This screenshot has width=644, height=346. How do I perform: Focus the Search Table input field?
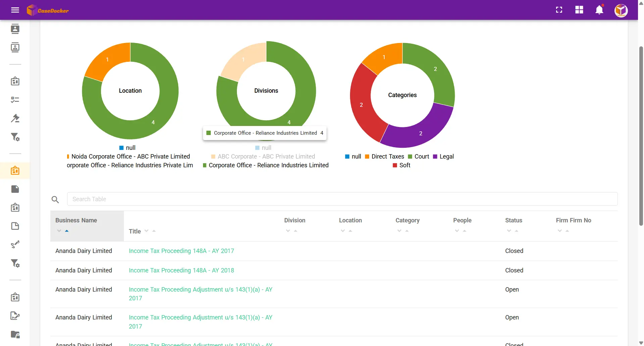(x=342, y=199)
